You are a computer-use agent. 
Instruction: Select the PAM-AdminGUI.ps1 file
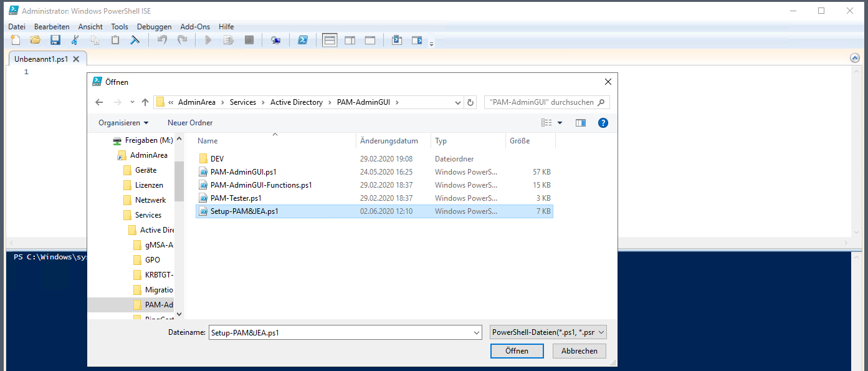click(x=374, y=172)
